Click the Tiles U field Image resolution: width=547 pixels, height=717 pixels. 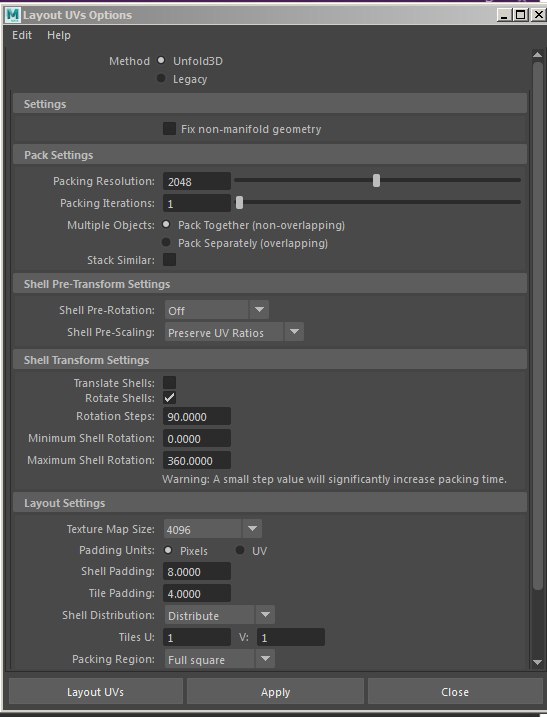(x=197, y=637)
